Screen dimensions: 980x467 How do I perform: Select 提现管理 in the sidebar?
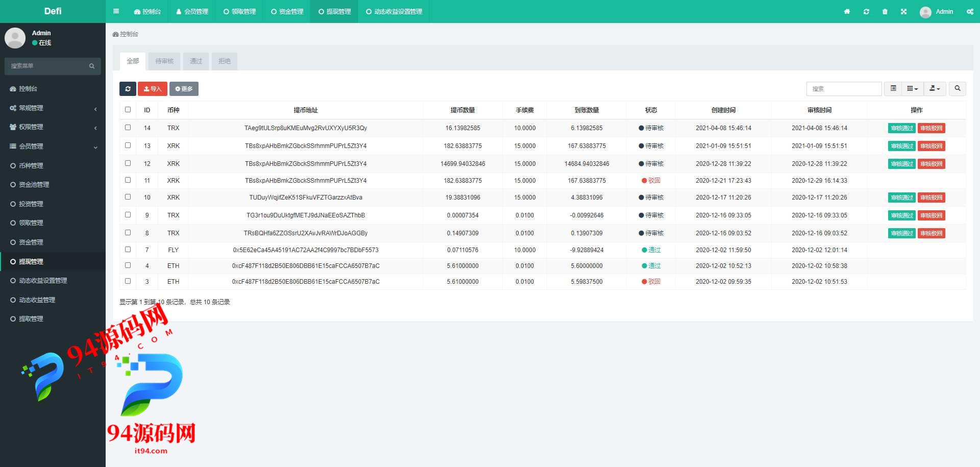pos(53,261)
